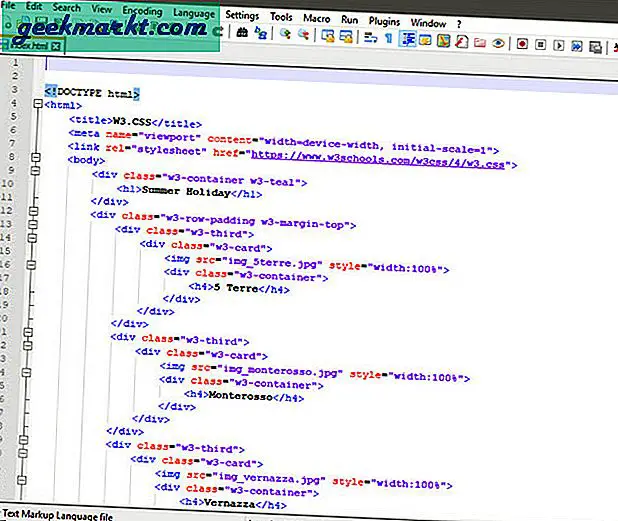Open the ? help menu

[459, 24]
